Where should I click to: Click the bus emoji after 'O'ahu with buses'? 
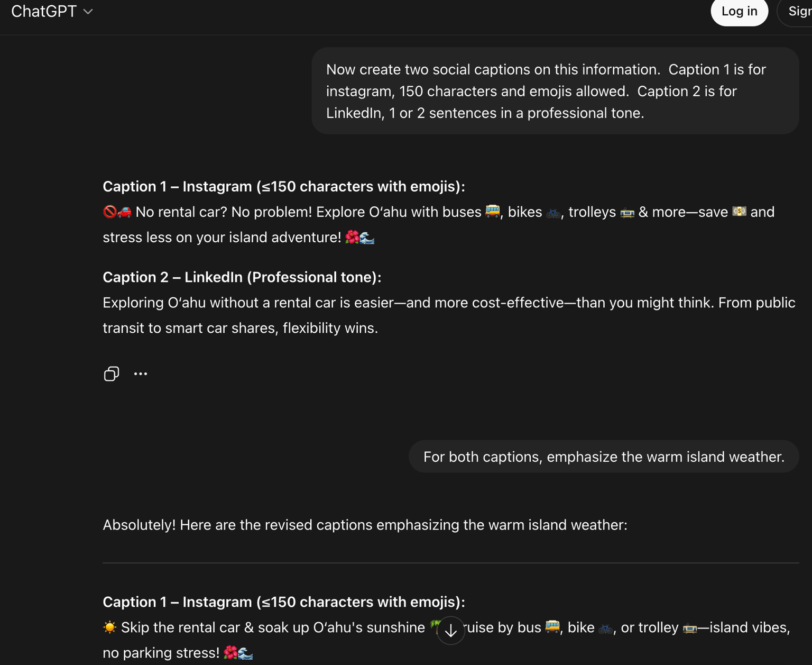pyautogui.click(x=492, y=212)
